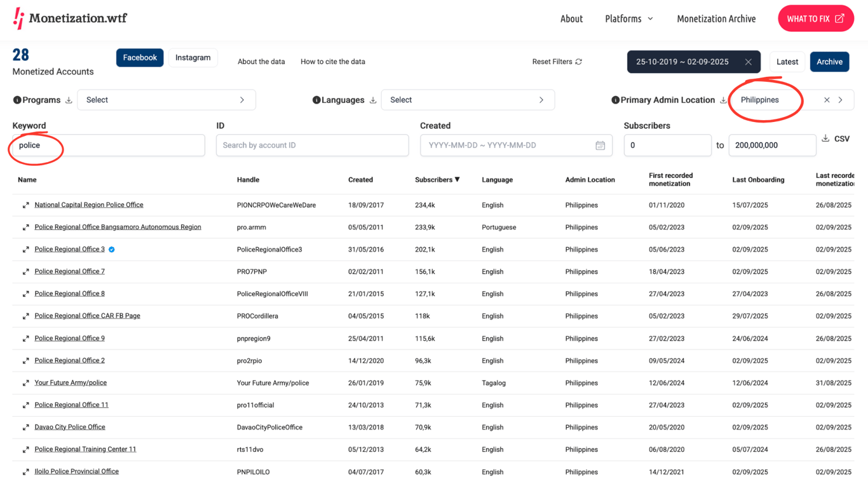
Task: Click the Languages info icon
Action: point(316,100)
